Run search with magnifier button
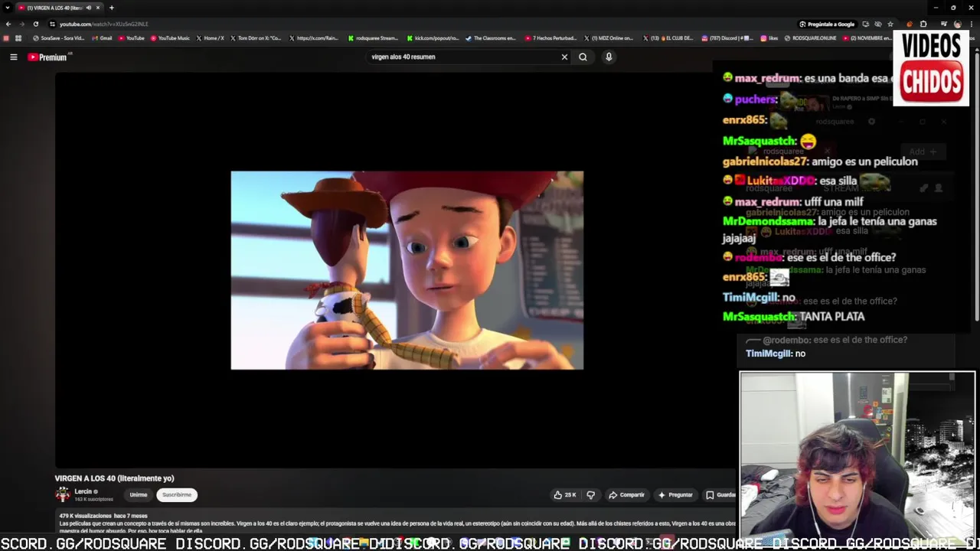 tap(583, 57)
